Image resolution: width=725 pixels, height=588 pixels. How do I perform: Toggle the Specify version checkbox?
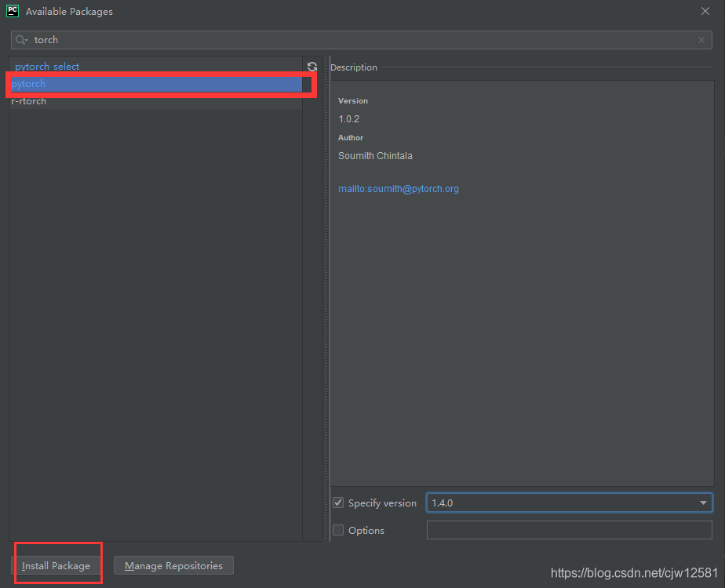tap(338, 503)
